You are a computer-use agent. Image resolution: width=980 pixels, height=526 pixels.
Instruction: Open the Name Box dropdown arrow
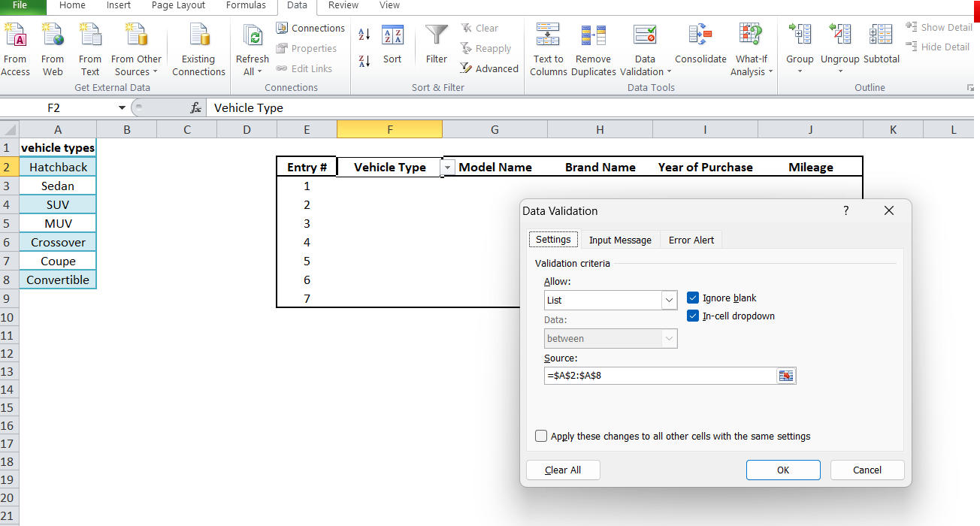pos(122,108)
